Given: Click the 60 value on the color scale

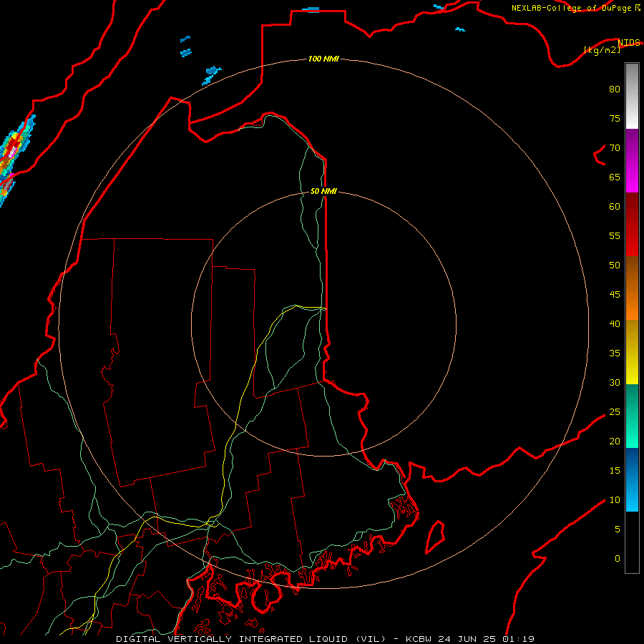Looking at the screenshot, I should pyautogui.click(x=615, y=207).
